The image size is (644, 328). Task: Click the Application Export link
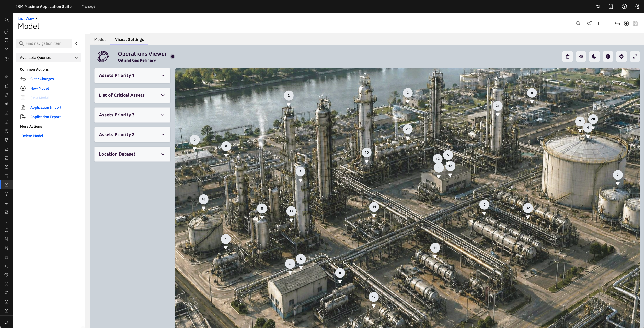pos(45,117)
